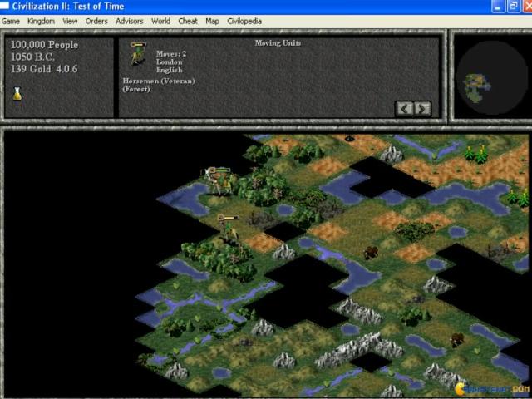Click the 'London' home city text

pos(169,62)
